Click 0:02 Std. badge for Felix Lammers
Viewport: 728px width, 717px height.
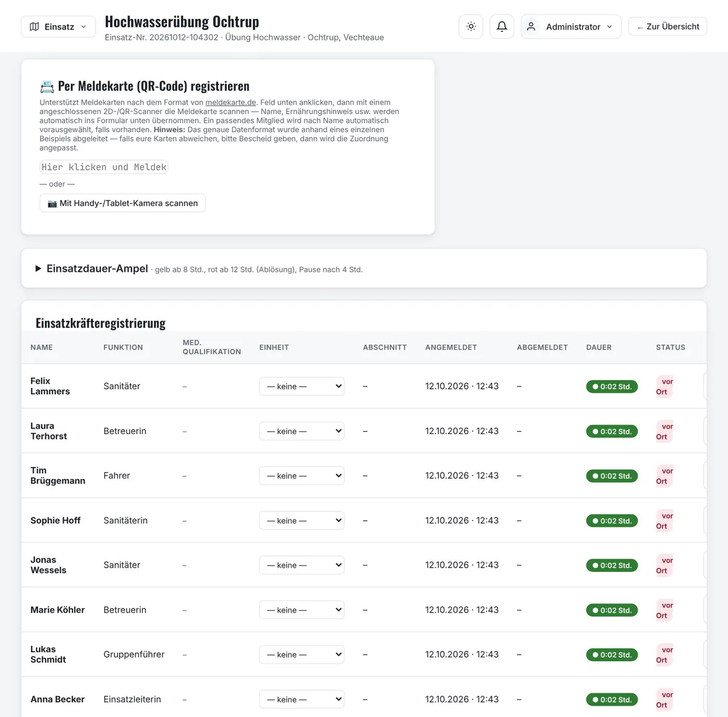(x=612, y=386)
